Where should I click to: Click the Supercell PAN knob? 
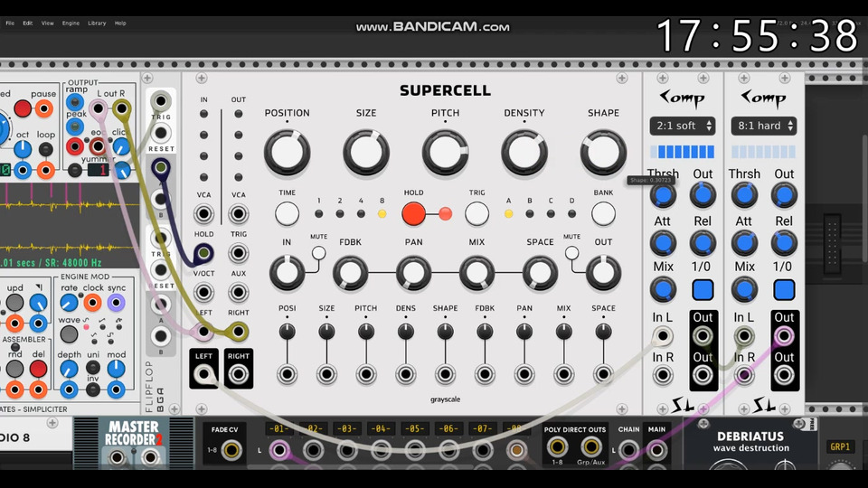pyautogui.click(x=413, y=273)
